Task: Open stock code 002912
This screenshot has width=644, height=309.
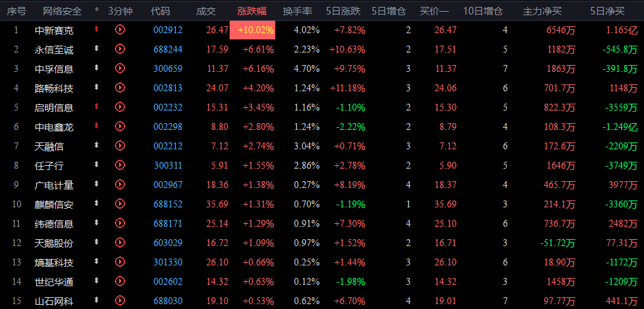Action: [168, 30]
